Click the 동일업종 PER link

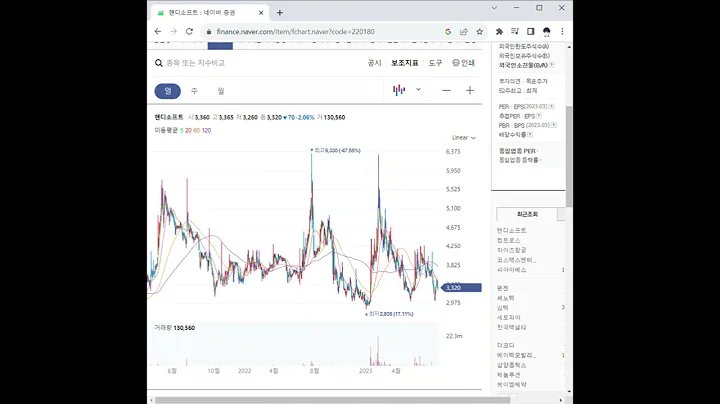coord(518,151)
